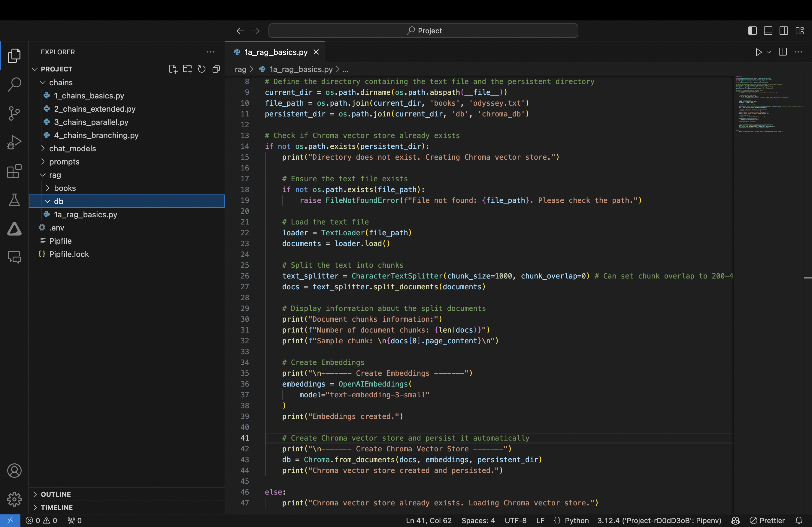The image size is (812, 527).
Task: Toggle the bottom panel visibility
Action: click(x=768, y=30)
